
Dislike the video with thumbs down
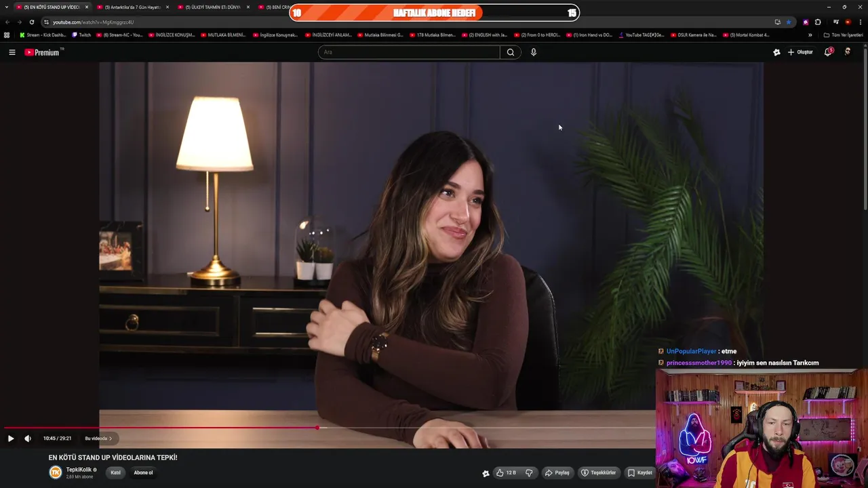pos(530,472)
